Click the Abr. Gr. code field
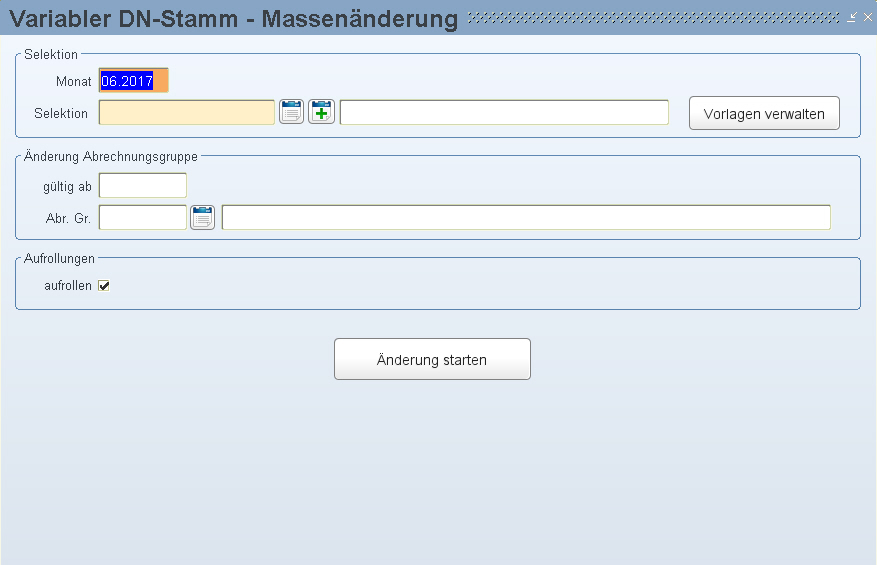877x565 pixels. pos(143,217)
